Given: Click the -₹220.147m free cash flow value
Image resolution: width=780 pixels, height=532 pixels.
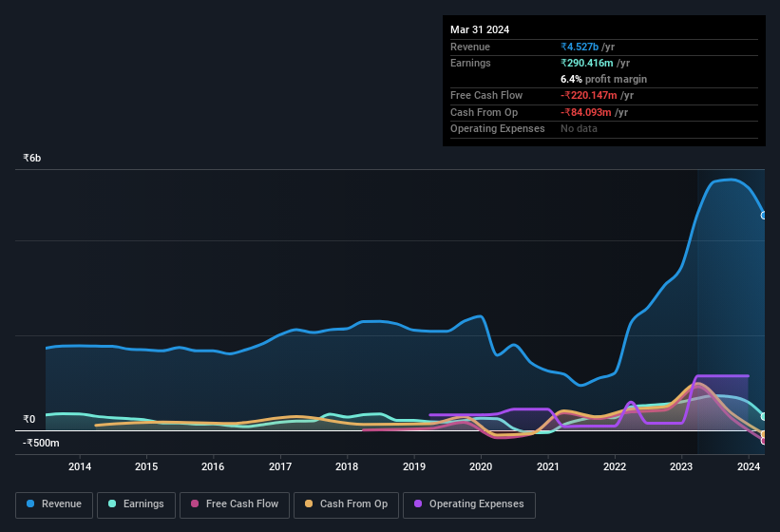Looking at the screenshot, I should point(588,95).
